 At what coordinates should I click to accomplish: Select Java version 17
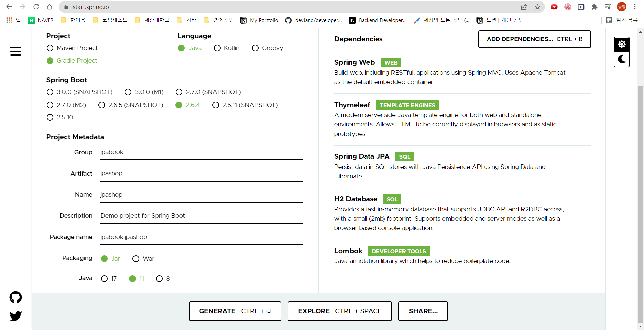point(109,279)
